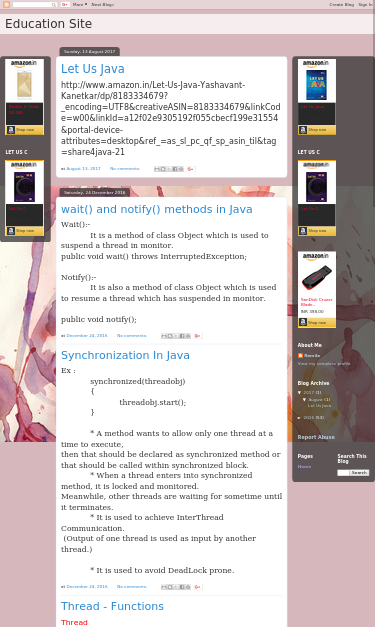Click the Report Abuse link

pos(316,437)
